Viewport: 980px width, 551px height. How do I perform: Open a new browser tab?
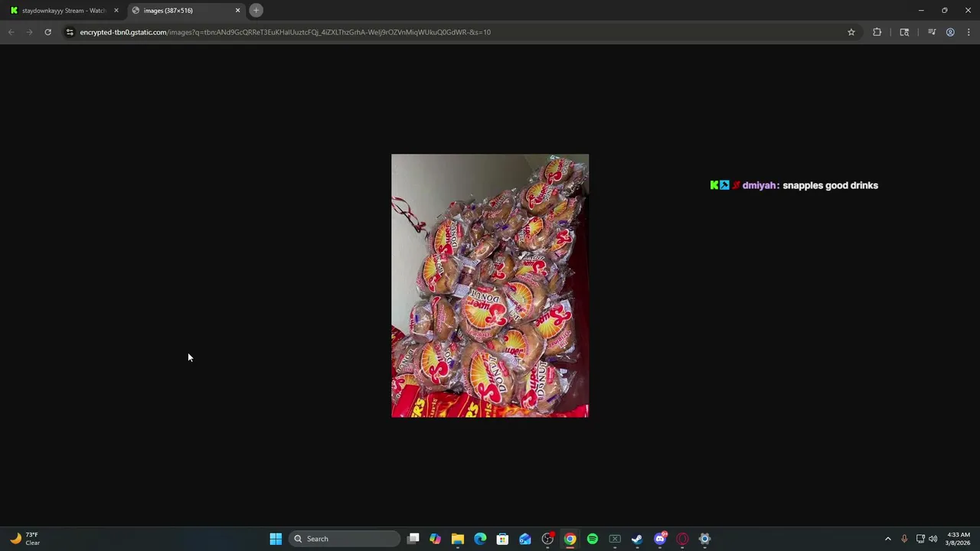[x=256, y=11]
